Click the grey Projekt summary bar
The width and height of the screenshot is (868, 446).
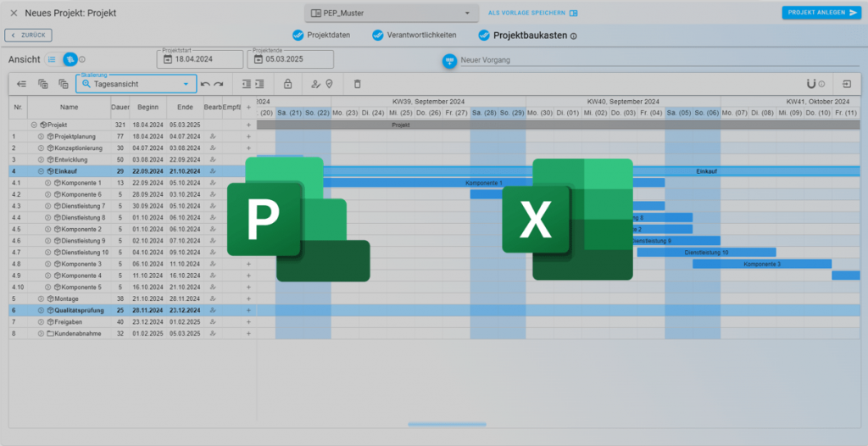[559, 125]
